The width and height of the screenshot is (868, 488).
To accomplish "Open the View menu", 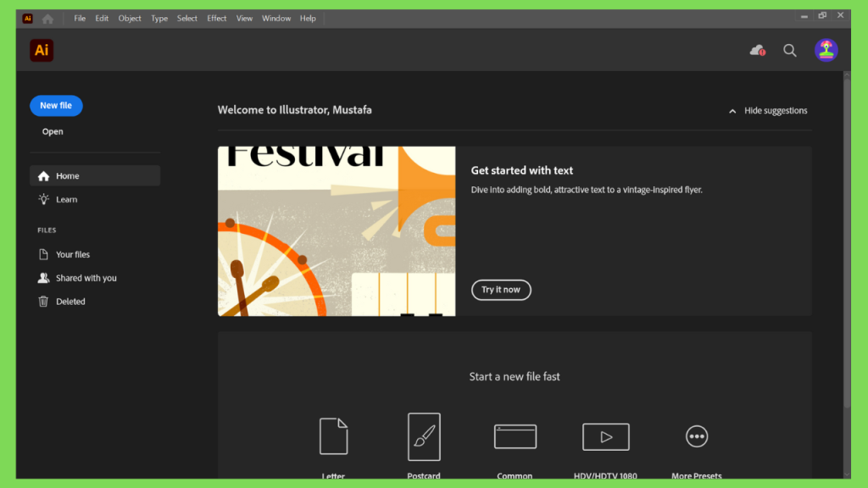I will pos(244,19).
